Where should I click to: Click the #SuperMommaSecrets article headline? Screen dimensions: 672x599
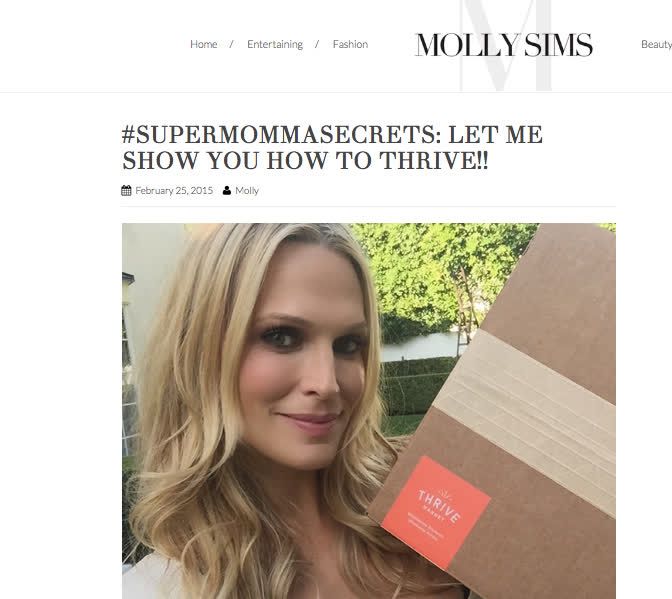332,147
